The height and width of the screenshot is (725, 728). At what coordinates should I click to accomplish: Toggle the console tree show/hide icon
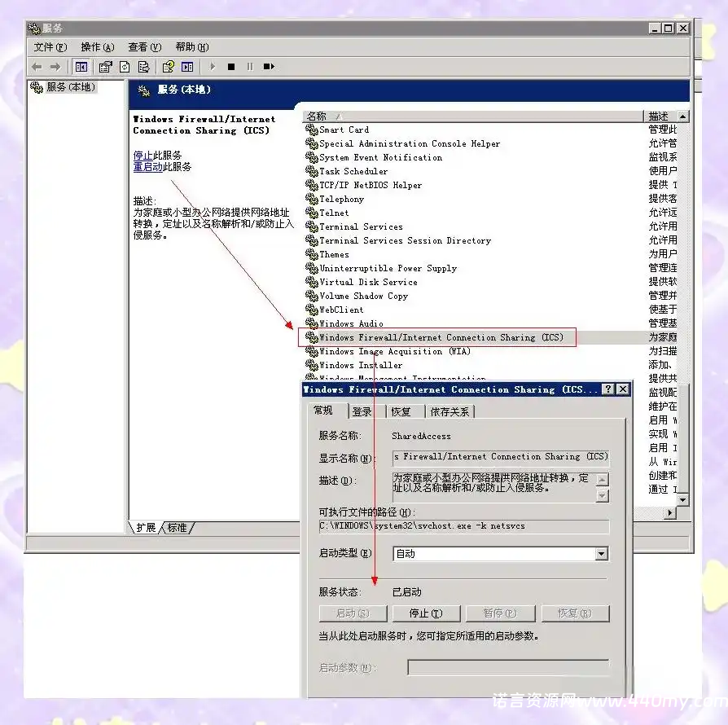81,67
